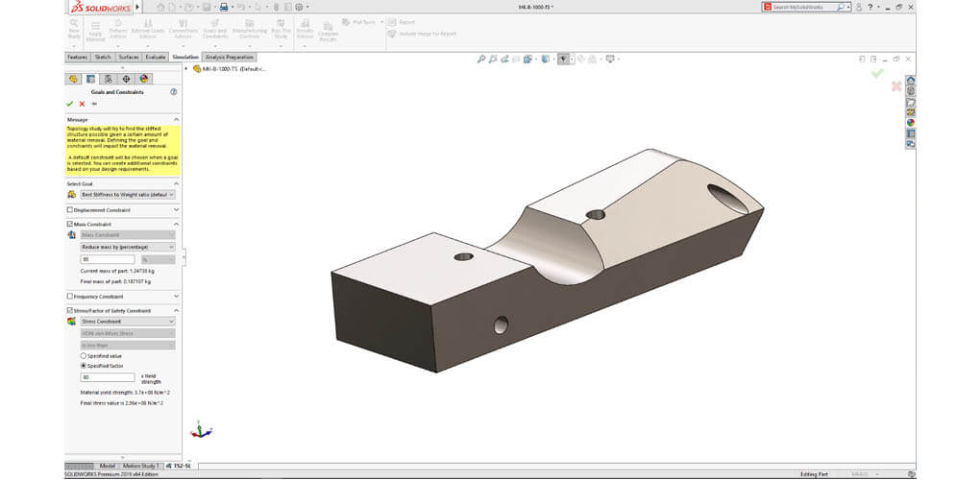Collapse the Message section

(x=176, y=119)
